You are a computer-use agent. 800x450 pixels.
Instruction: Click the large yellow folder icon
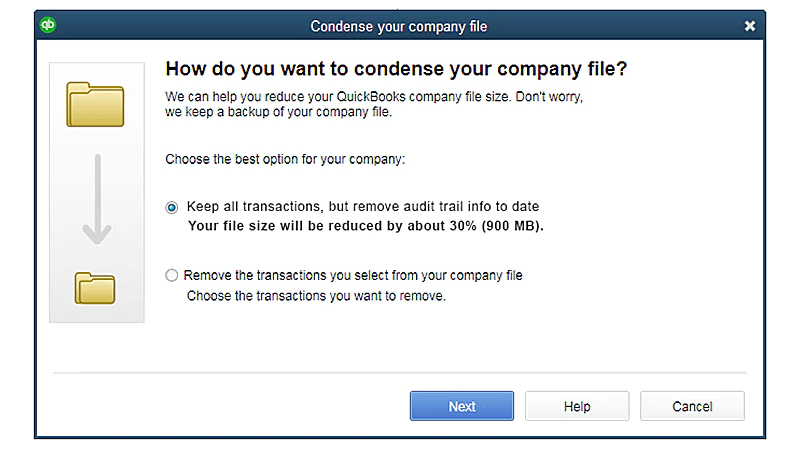click(95, 105)
